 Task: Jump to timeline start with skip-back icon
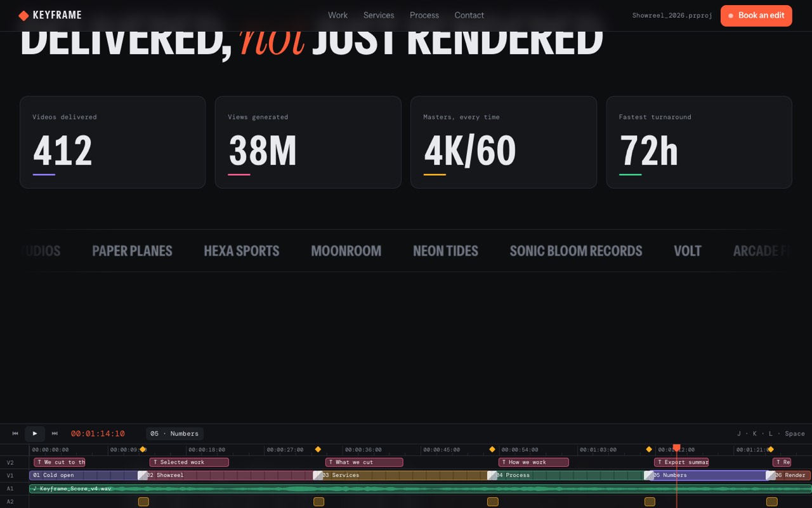pos(15,434)
